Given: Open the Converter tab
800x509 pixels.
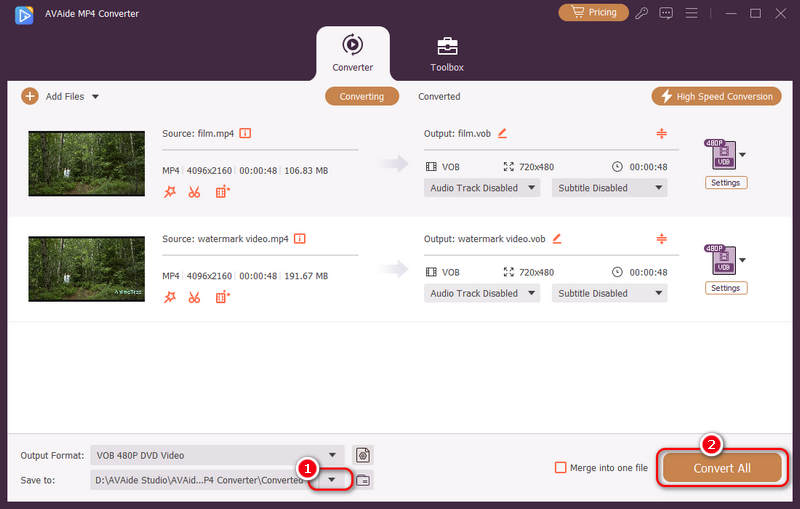Looking at the screenshot, I should click(353, 54).
